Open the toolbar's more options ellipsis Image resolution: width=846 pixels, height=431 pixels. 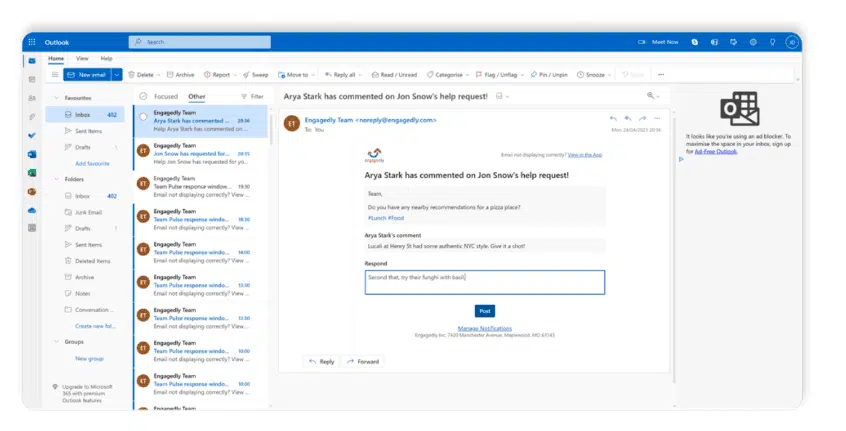coord(661,75)
